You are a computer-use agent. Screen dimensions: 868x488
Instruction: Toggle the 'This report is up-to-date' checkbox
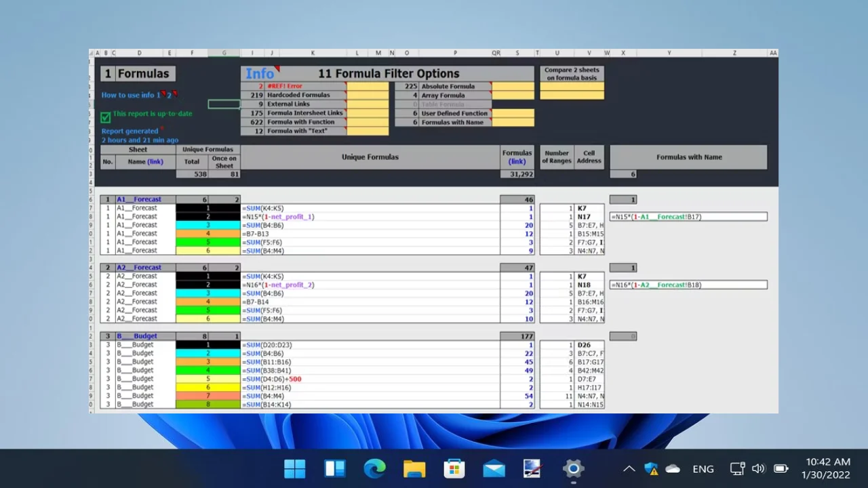pos(106,117)
